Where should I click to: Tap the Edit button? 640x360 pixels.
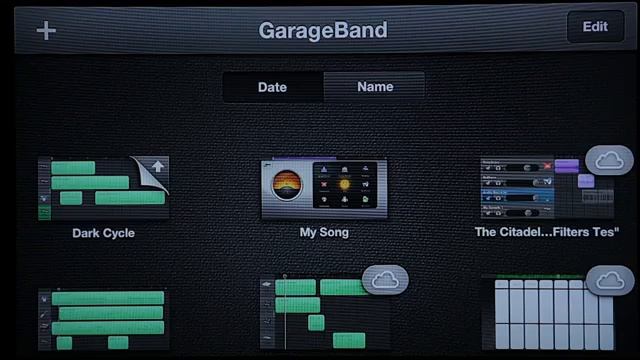(x=596, y=27)
